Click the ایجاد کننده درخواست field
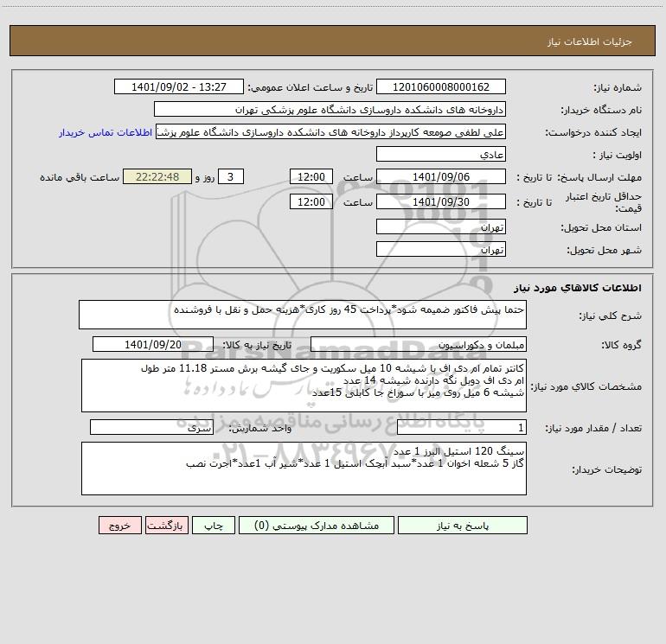The width and height of the screenshot is (666, 644). 330,131
